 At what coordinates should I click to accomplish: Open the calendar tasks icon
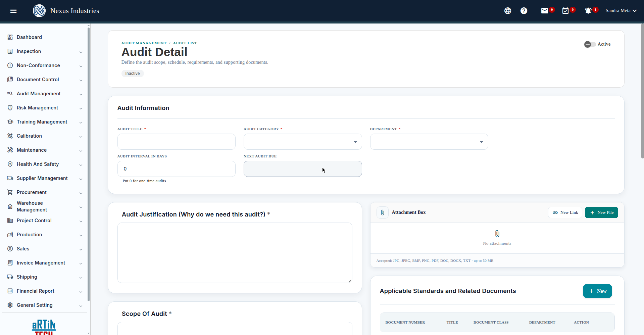(565, 11)
